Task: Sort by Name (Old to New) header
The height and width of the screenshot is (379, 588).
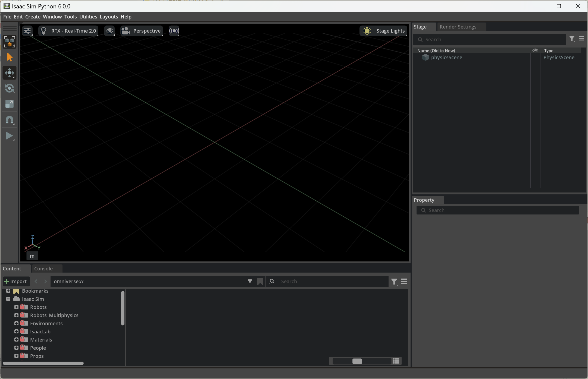Action: pyautogui.click(x=436, y=50)
